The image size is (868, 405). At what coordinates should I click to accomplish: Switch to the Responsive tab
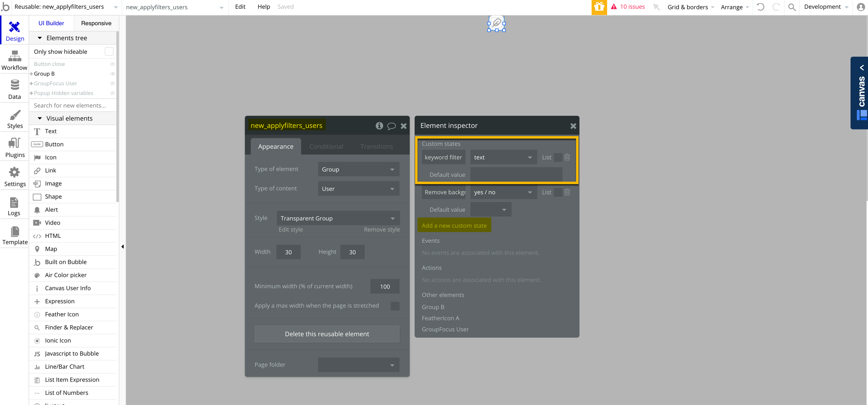96,23
